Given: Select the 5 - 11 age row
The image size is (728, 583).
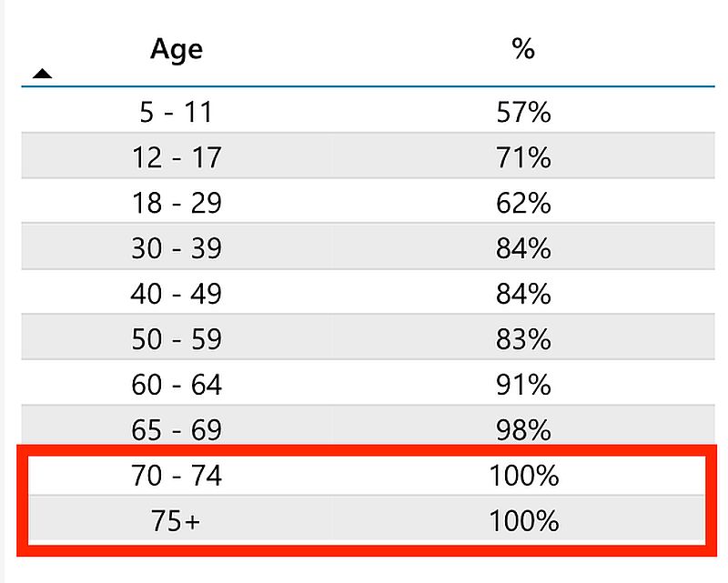Looking at the screenshot, I should (x=177, y=112).
